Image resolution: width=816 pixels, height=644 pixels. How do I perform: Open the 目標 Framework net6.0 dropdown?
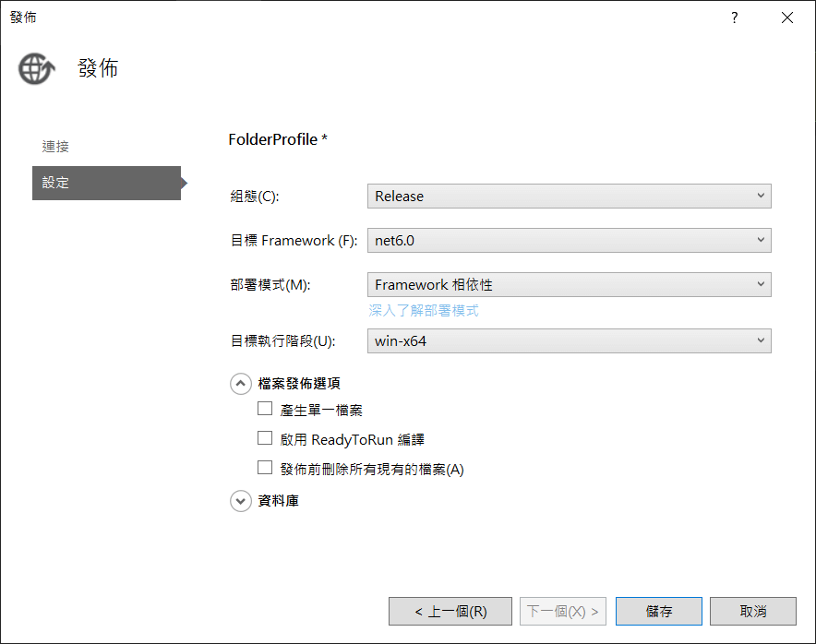pyautogui.click(x=569, y=240)
